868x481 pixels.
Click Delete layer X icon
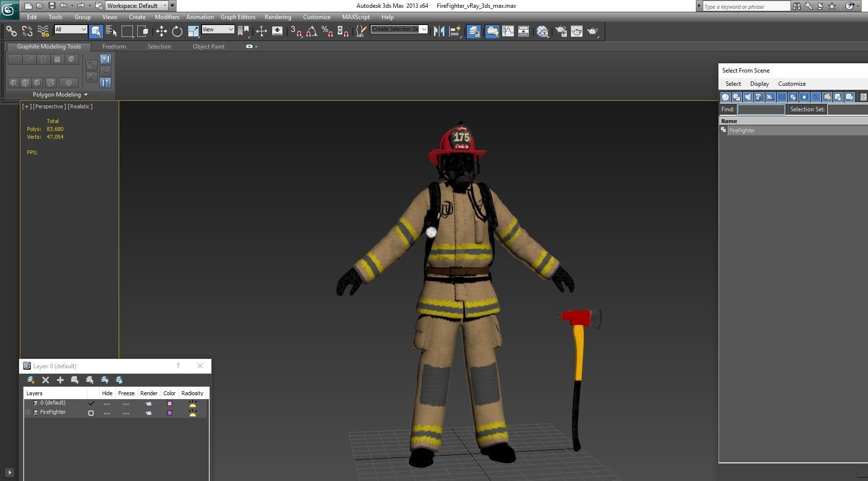(x=46, y=380)
